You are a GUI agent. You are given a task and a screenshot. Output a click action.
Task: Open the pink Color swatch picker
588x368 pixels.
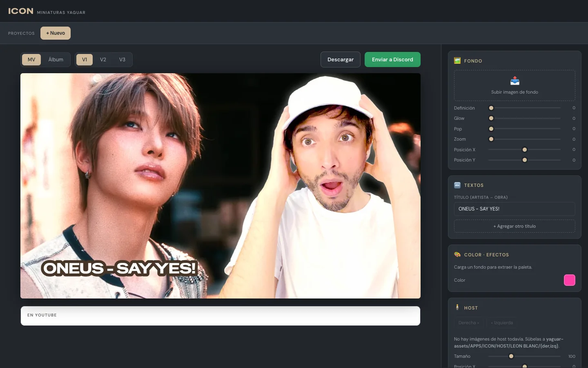(570, 280)
